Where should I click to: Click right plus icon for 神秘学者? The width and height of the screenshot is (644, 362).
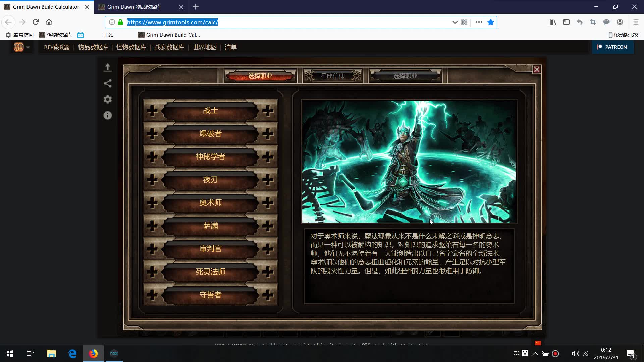pos(268,157)
